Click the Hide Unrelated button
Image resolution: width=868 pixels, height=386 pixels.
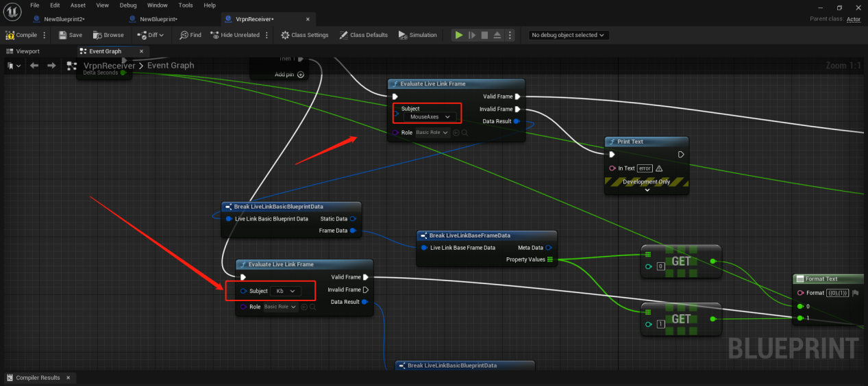click(235, 35)
